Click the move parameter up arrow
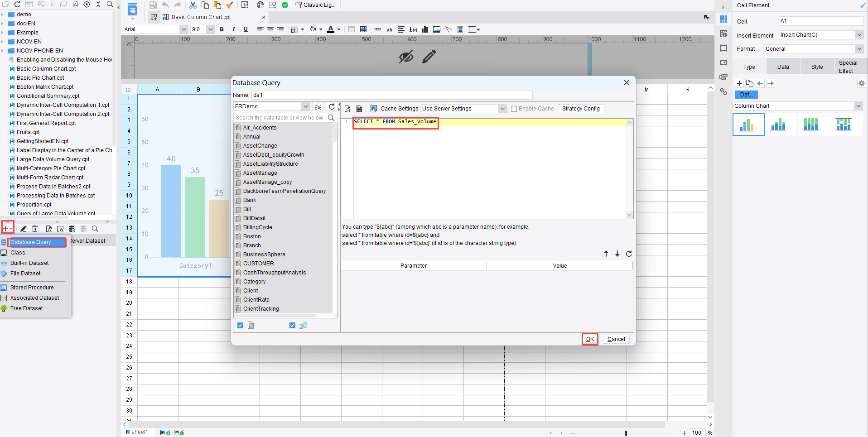868x437 pixels. (606, 254)
